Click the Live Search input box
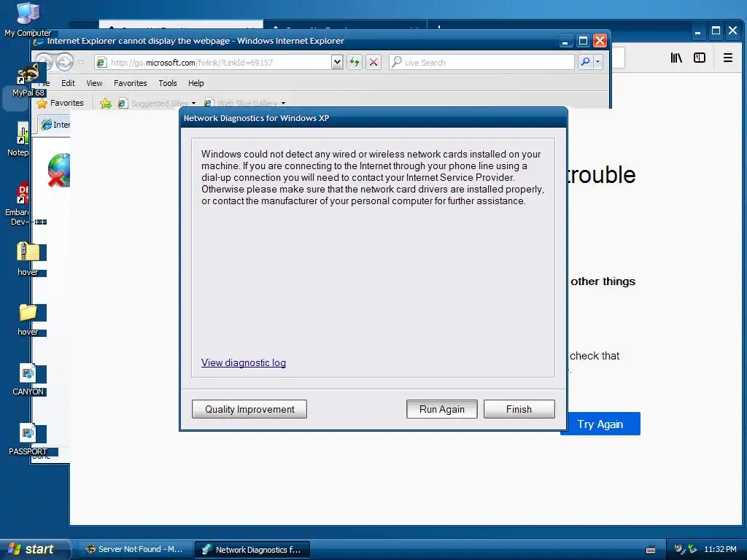The width and height of the screenshot is (747, 560). pos(481,63)
